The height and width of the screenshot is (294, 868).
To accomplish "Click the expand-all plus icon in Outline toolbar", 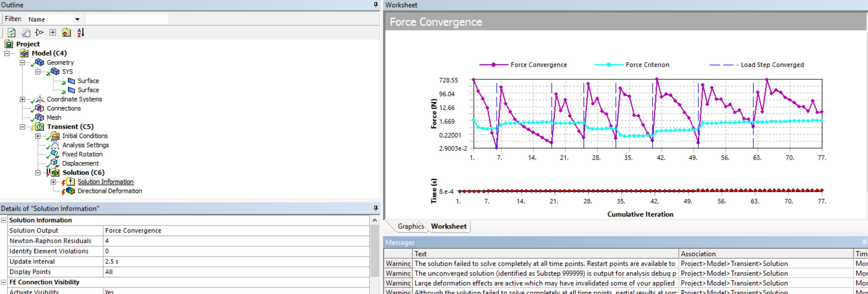I will (52, 32).
